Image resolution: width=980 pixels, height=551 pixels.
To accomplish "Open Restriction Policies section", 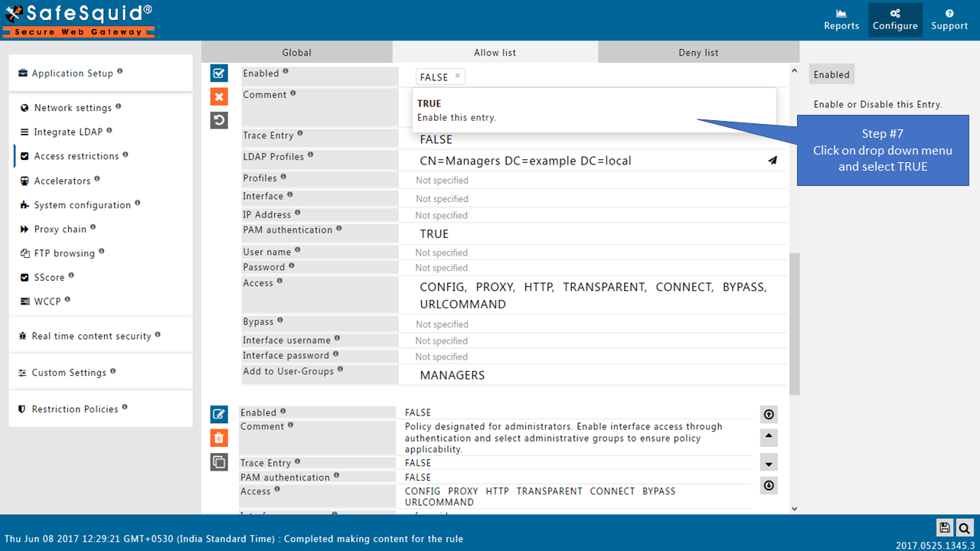I will pyautogui.click(x=75, y=409).
